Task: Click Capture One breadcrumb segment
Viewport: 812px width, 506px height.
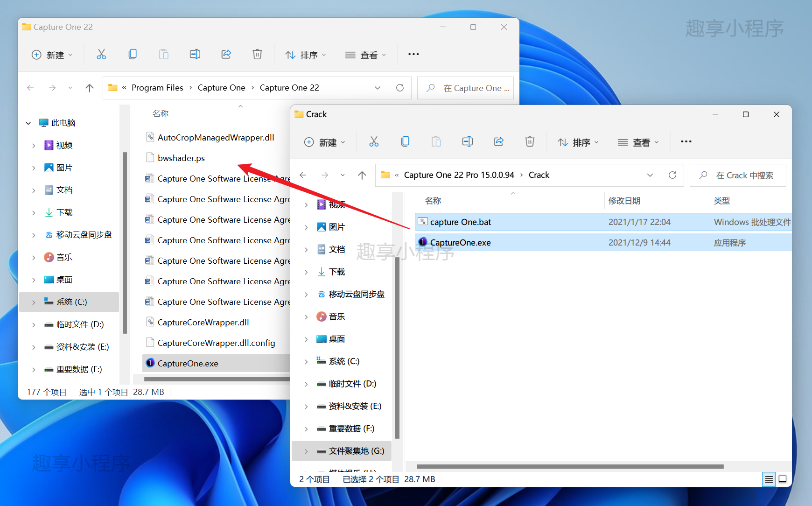Action: tap(221, 88)
